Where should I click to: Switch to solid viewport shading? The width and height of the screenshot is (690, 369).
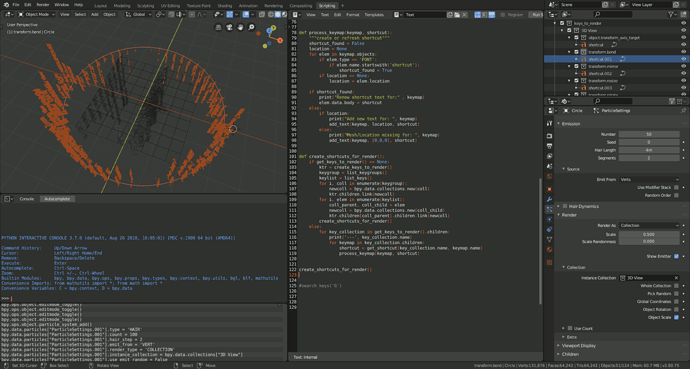coord(278,15)
